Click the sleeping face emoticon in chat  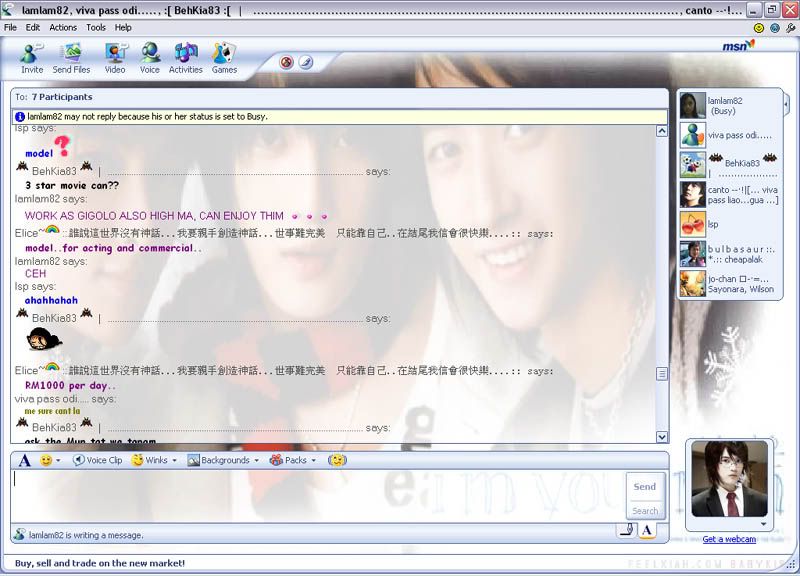[x=44, y=339]
